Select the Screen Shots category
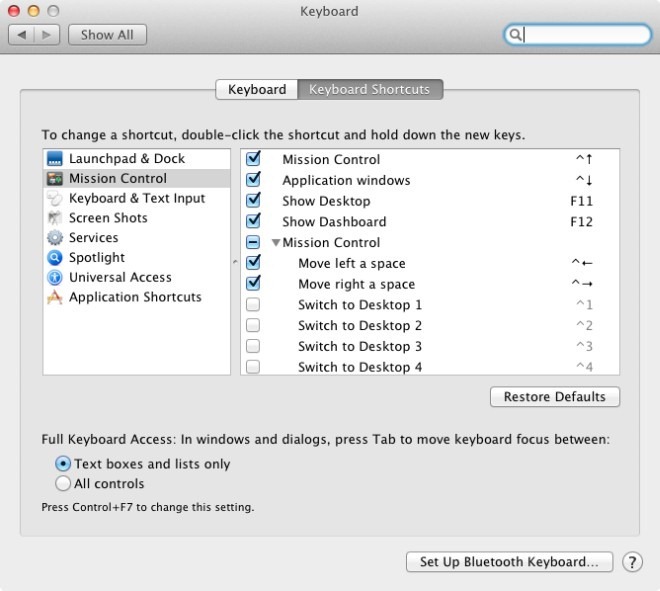This screenshot has width=660, height=591. coord(137,218)
